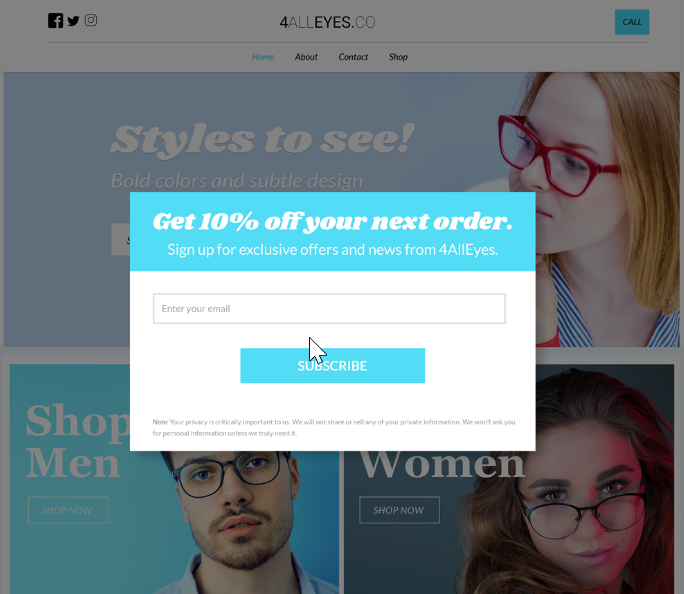Open the Facebook social icon

pyautogui.click(x=55, y=20)
